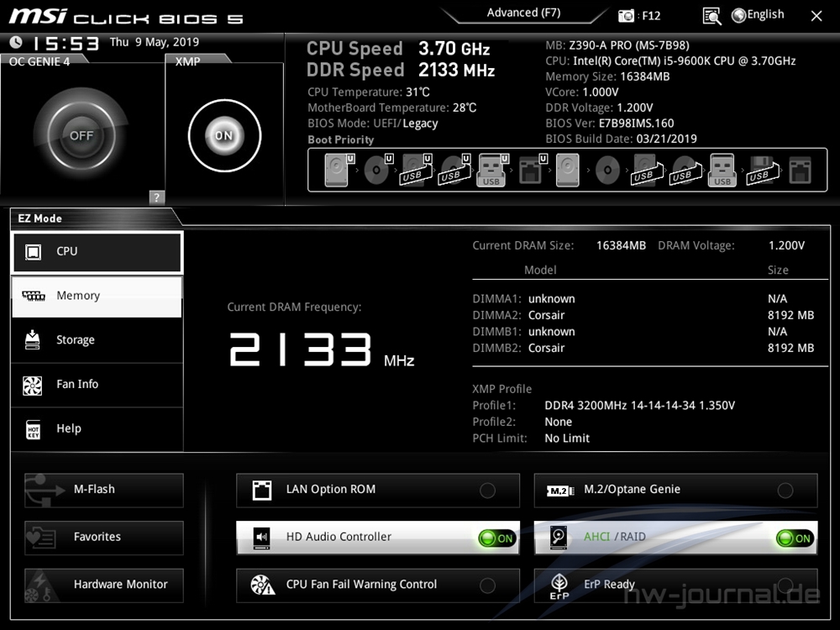Select the USB floppy boot device icon
The height and width of the screenshot is (630, 840).
coord(763,170)
